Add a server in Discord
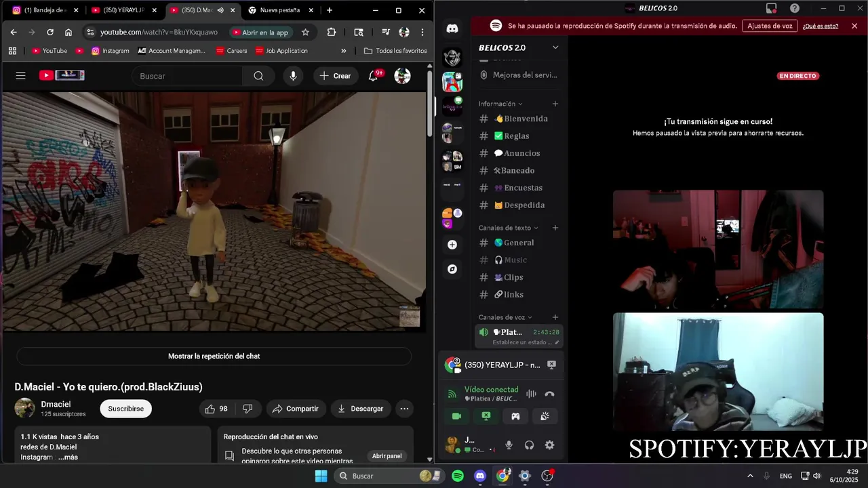The image size is (868, 488). point(452,245)
